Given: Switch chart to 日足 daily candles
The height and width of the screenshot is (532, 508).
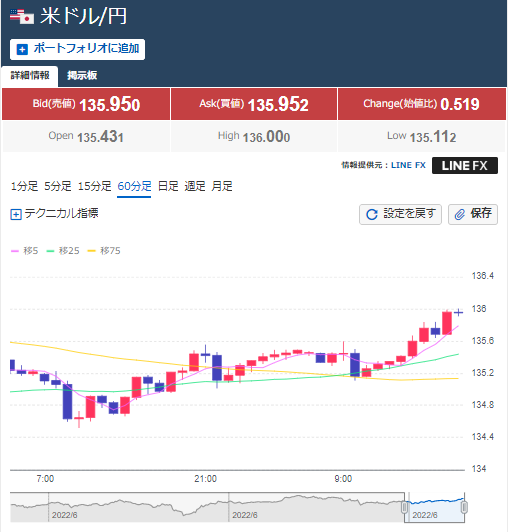Looking at the screenshot, I should click(168, 186).
